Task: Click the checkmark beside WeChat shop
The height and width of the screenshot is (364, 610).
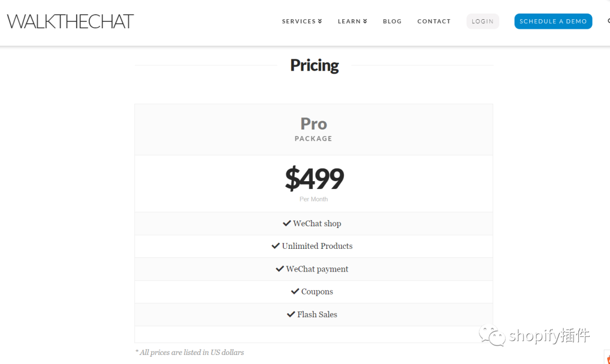Action: (287, 223)
